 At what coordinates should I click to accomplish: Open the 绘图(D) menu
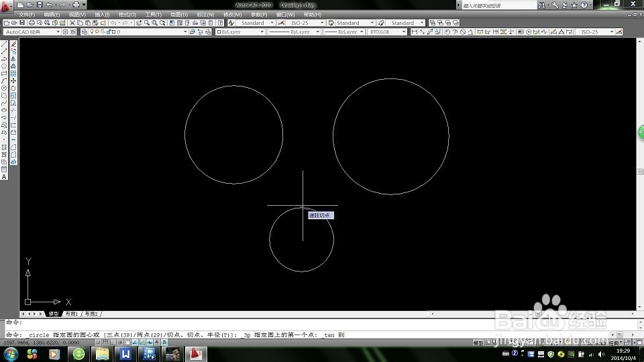tap(179, 14)
